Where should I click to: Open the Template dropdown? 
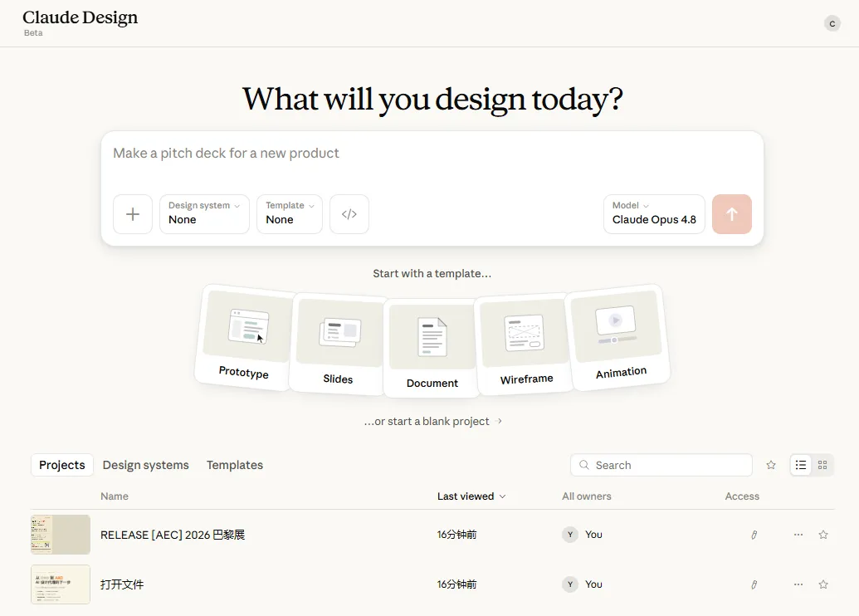(290, 214)
